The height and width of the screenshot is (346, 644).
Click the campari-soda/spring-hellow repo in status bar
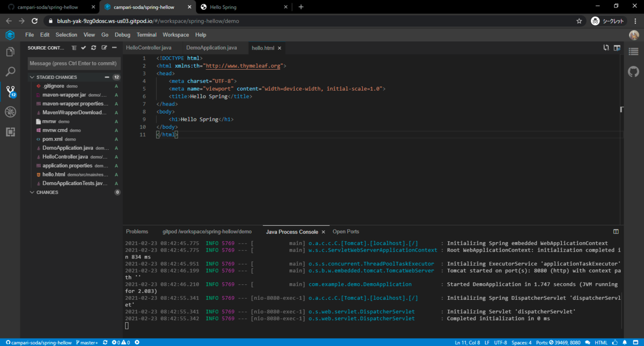pos(38,342)
